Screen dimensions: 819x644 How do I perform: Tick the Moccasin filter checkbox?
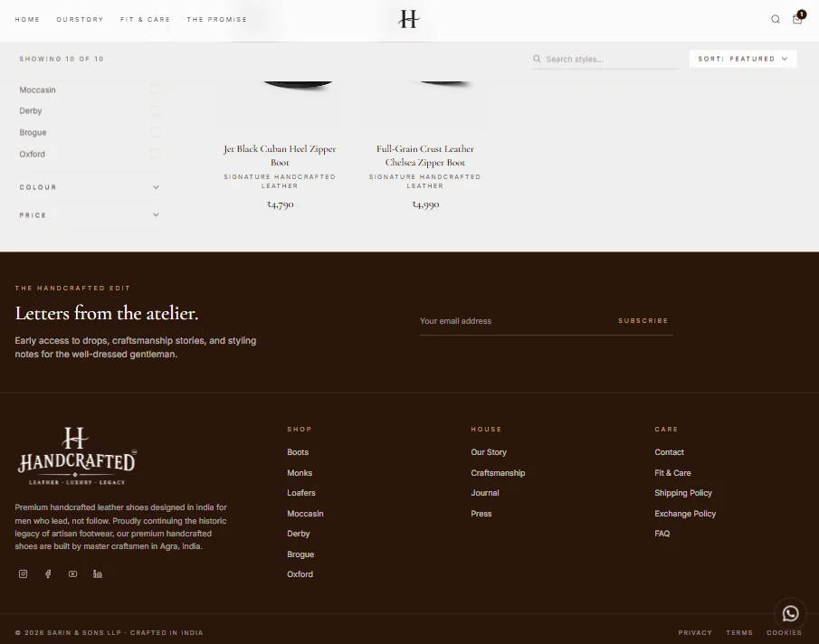155,90
